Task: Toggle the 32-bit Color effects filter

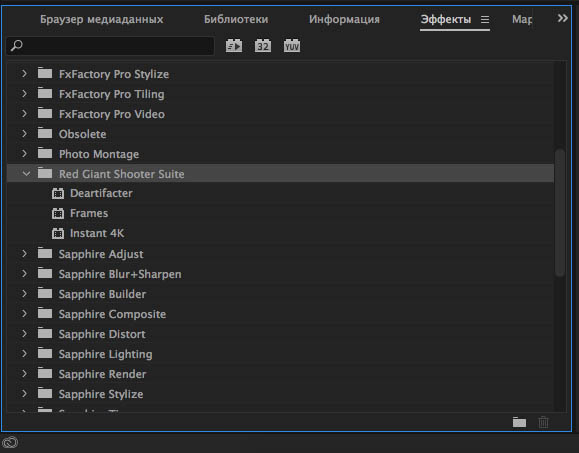Action: tap(263, 46)
